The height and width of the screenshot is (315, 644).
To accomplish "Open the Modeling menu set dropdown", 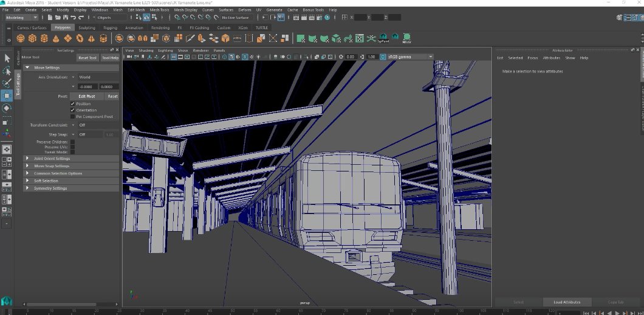I will click(22, 18).
